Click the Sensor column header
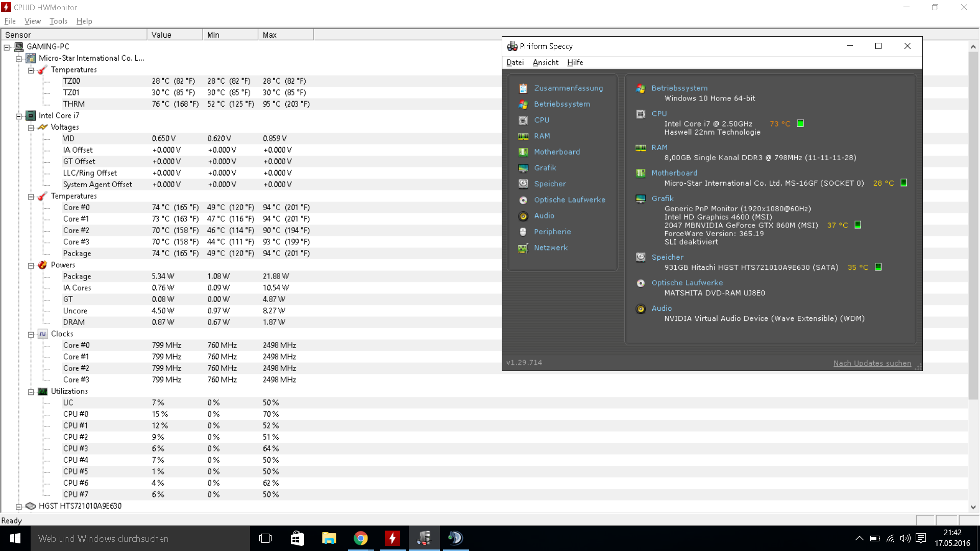980x551 pixels. coord(74,35)
